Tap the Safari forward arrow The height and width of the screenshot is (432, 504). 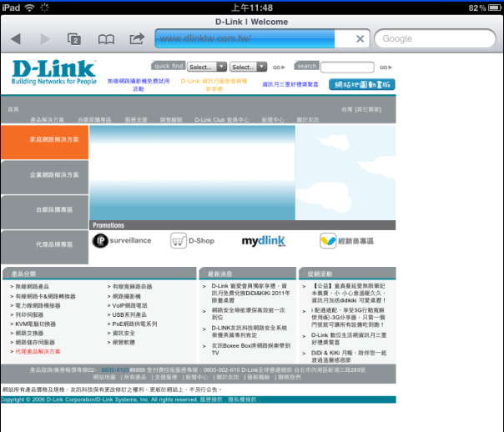pos(45,39)
